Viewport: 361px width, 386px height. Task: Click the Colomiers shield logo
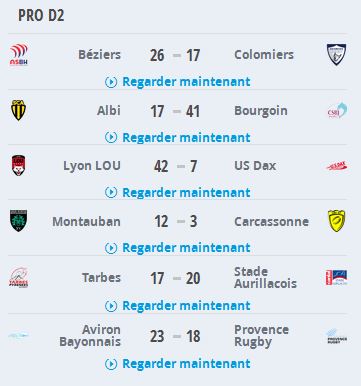[x=336, y=54]
